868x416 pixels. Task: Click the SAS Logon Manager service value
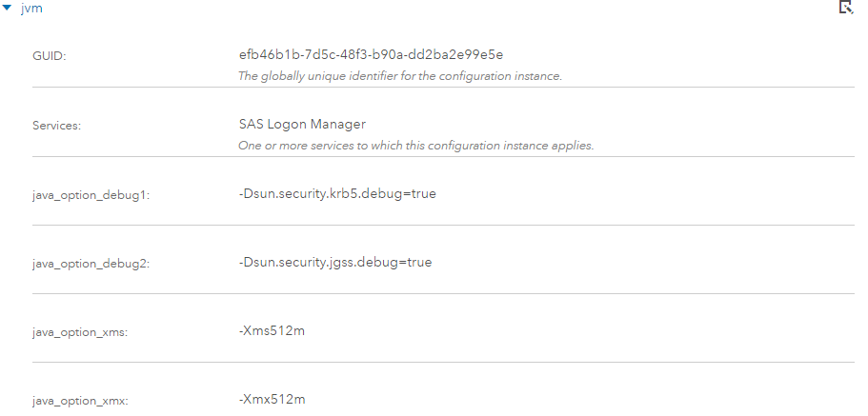click(302, 125)
